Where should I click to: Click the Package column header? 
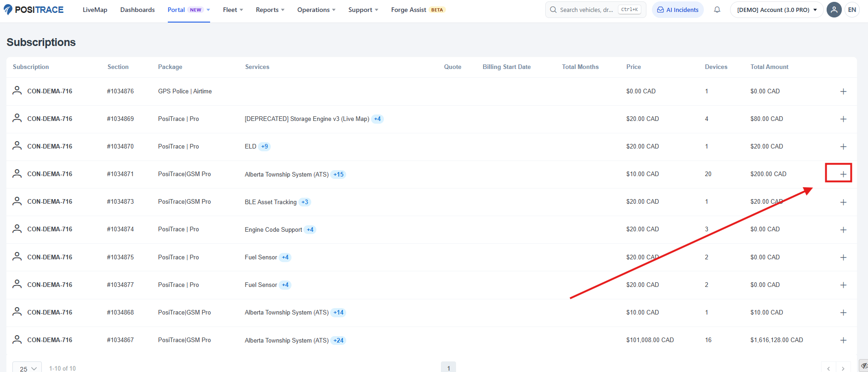point(170,67)
